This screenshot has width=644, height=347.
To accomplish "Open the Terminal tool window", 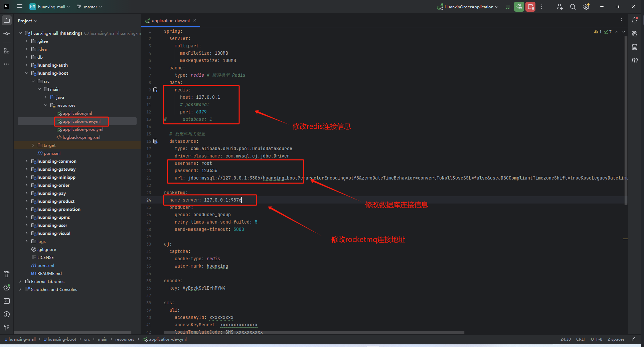I will (x=7, y=301).
